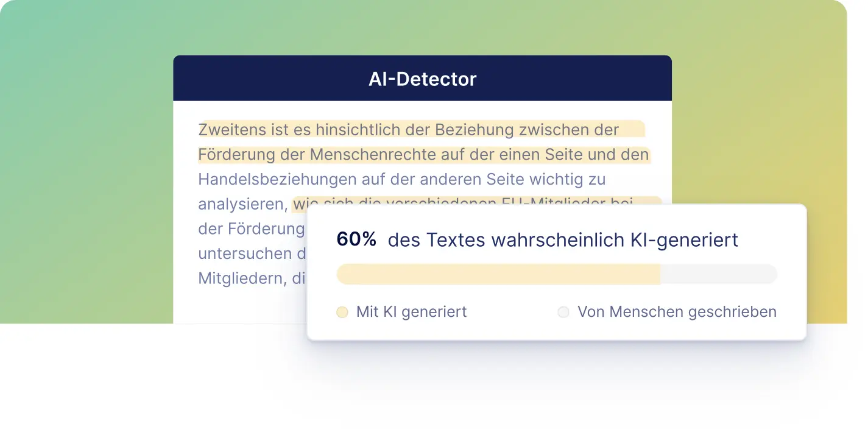Click the word "Mitgliedern," in the last line
The image size is (868, 432).
click(x=242, y=278)
